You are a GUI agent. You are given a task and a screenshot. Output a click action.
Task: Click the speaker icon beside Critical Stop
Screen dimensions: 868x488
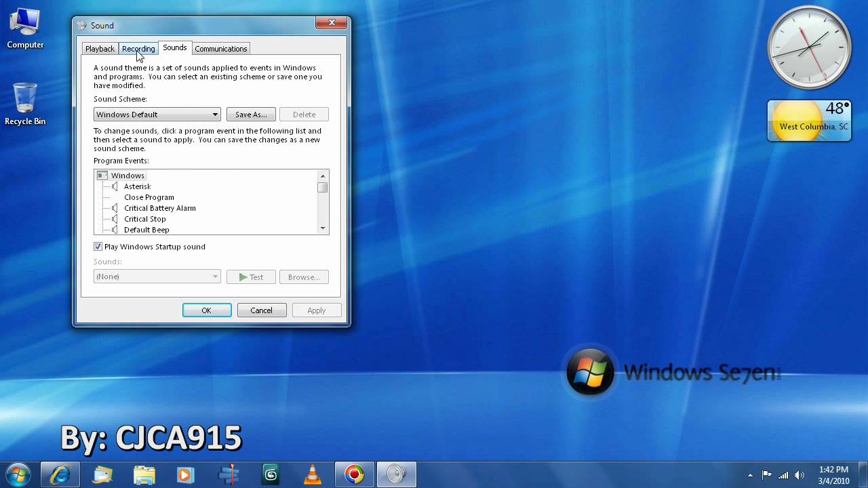(115, 219)
